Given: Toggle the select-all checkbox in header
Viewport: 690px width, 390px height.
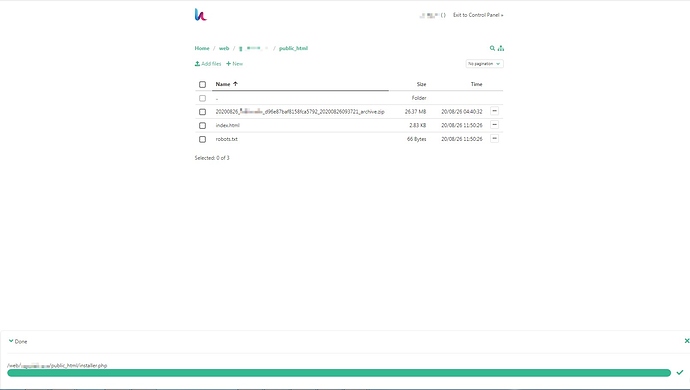Looking at the screenshot, I should coord(202,84).
